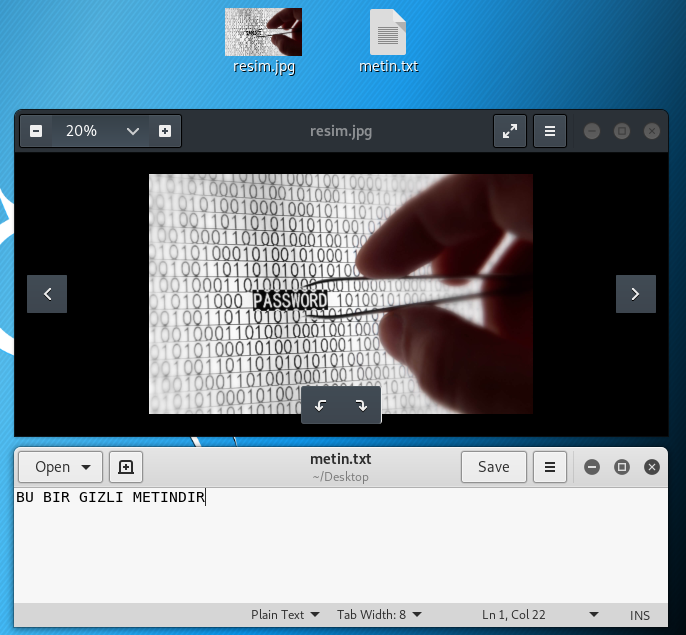Click in the text editor after METINDIR
The width and height of the screenshot is (686, 635).
coord(206,497)
